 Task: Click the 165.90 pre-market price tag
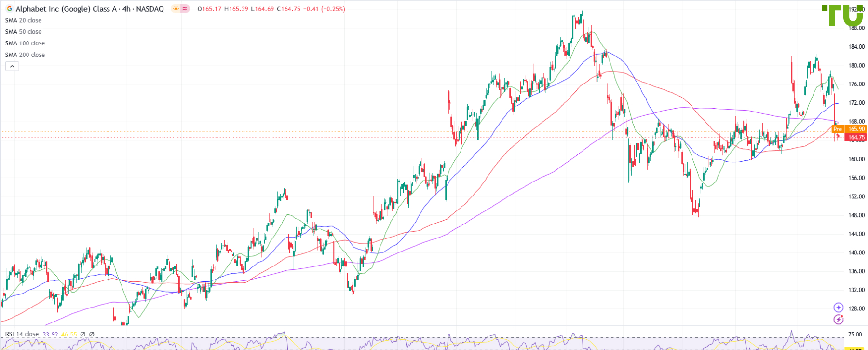(x=856, y=129)
